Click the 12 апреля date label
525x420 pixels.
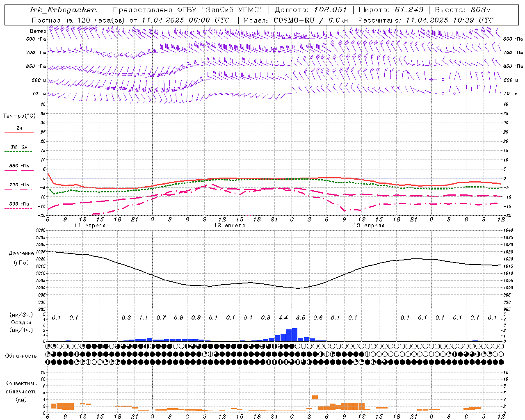229,226
